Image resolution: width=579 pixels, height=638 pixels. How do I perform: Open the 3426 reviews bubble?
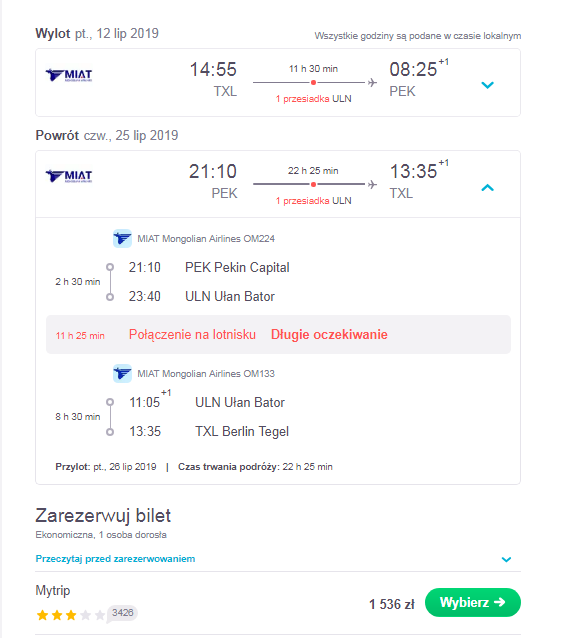pyautogui.click(x=122, y=613)
